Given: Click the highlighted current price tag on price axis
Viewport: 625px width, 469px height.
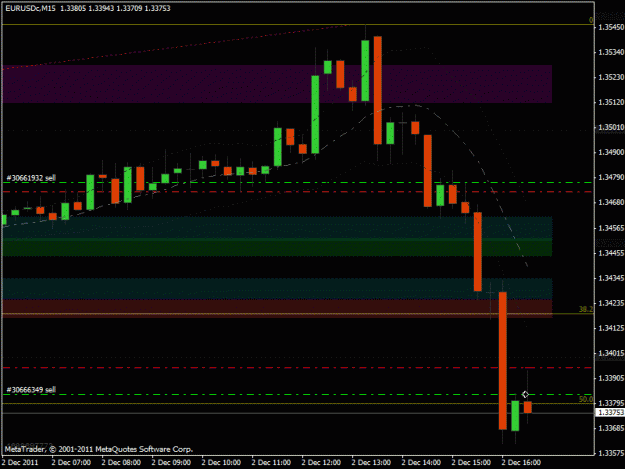Looking at the screenshot, I should point(610,412).
